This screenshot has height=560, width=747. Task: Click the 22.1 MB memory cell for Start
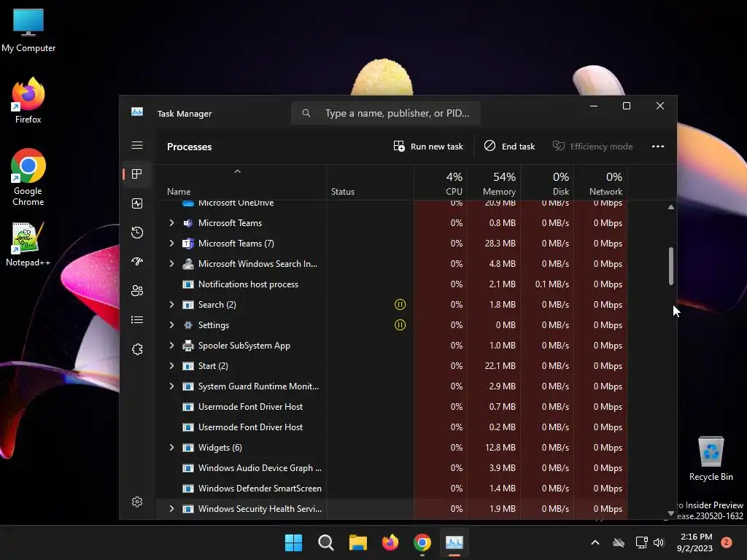coord(494,366)
